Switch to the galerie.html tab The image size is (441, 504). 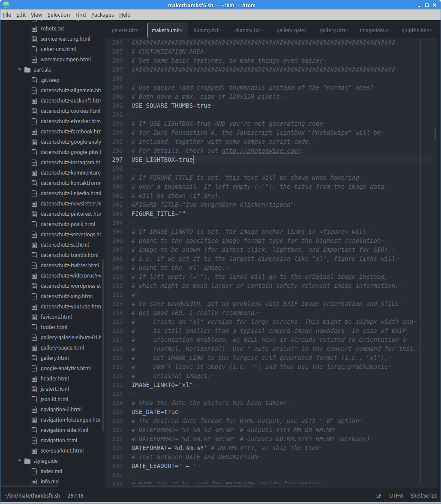tap(126, 30)
